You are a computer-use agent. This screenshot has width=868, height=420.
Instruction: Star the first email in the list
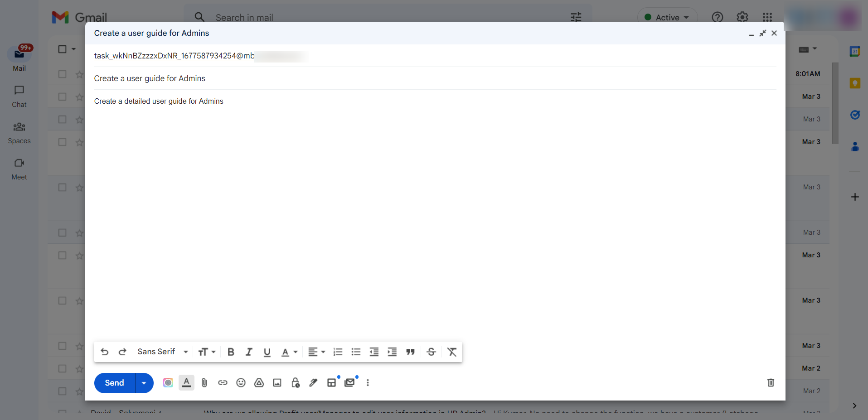(x=79, y=74)
